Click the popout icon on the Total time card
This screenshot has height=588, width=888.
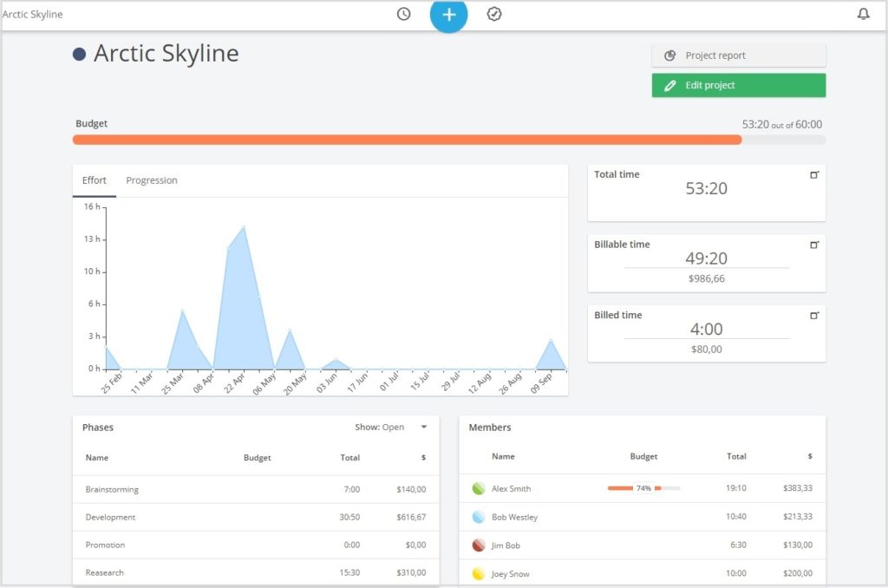tap(813, 174)
